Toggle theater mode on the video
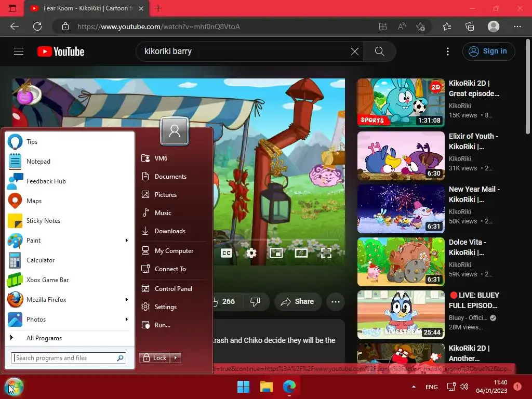532x399 pixels. click(301, 253)
